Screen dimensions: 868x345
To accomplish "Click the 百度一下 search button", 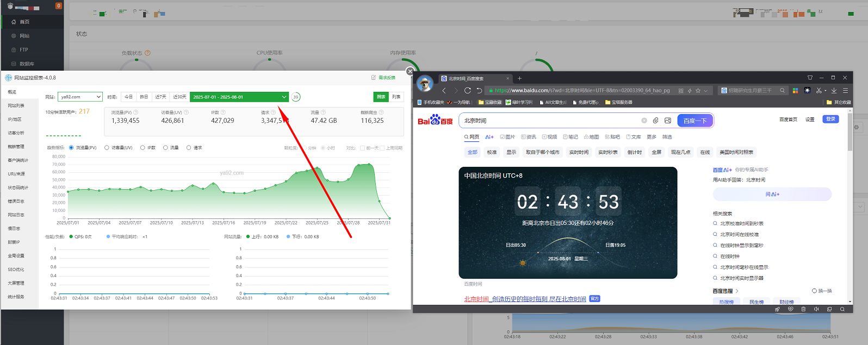I will tap(695, 121).
